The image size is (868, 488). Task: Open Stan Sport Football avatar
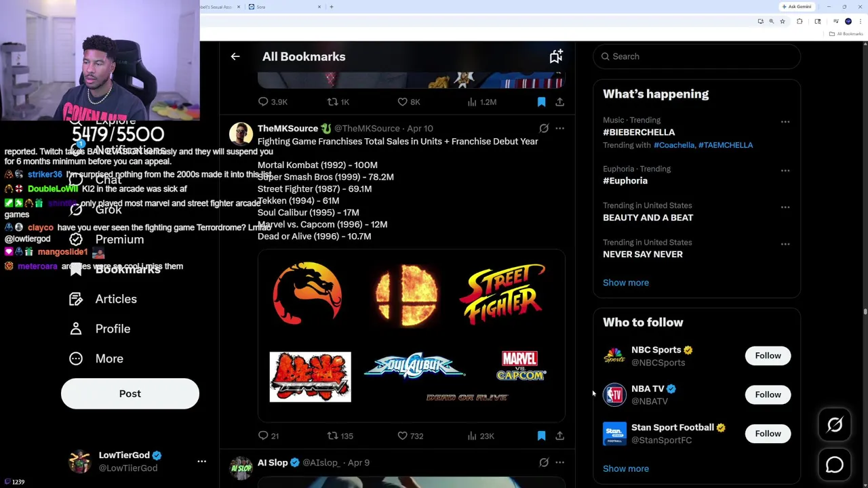pos(614,434)
